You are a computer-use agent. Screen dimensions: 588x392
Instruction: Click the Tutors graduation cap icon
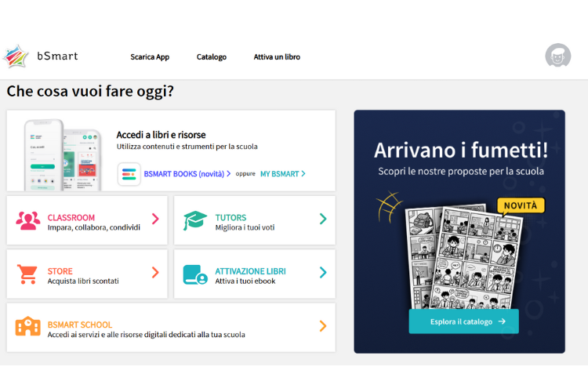coord(195,220)
